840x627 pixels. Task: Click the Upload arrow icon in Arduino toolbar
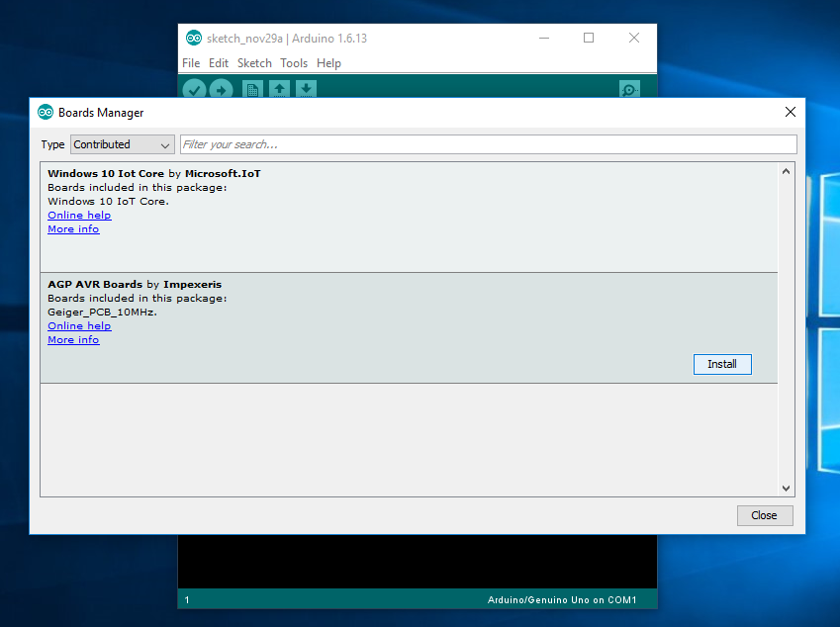tap(221, 89)
